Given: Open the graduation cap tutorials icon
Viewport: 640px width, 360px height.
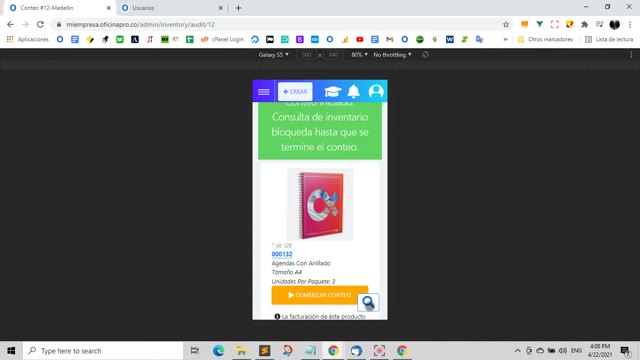Looking at the screenshot, I should [x=333, y=91].
